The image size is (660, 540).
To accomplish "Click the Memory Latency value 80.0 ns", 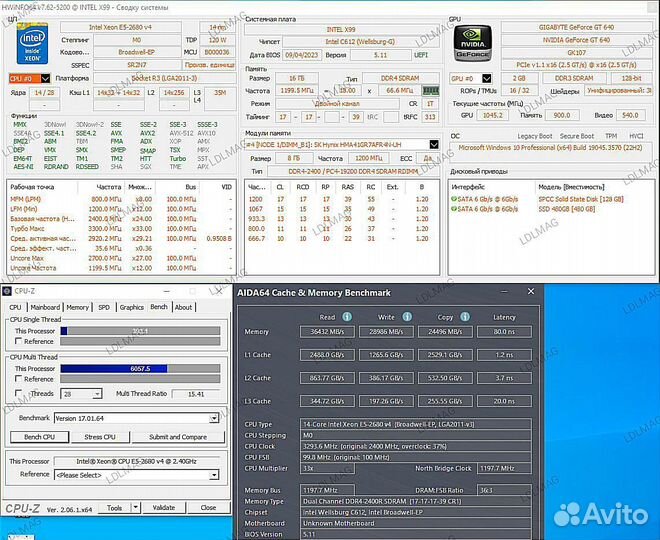I will click(x=504, y=332).
